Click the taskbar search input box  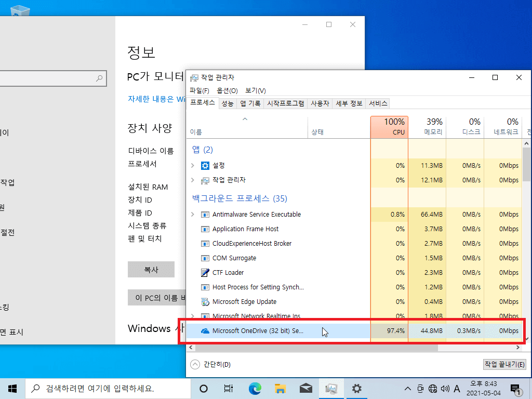coord(108,389)
